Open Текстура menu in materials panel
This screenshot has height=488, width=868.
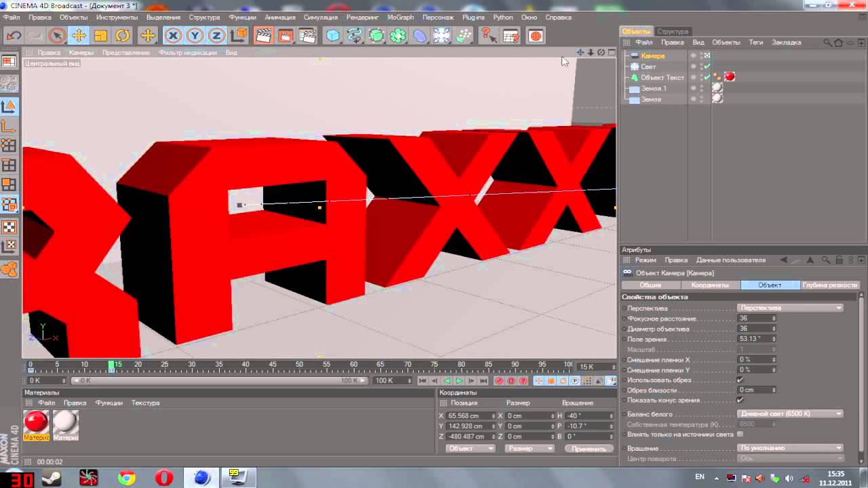(x=145, y=403)
